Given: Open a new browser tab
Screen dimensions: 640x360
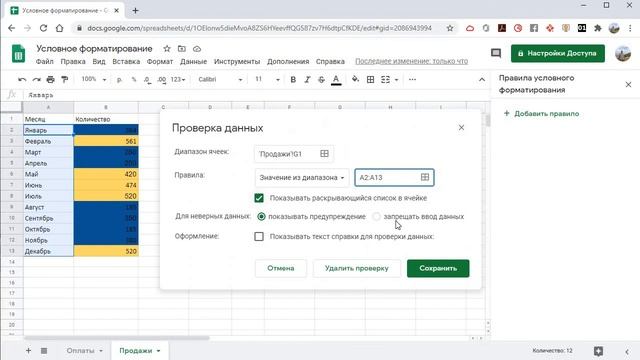Looking at the screenshot, I should (x=136, y=11).
